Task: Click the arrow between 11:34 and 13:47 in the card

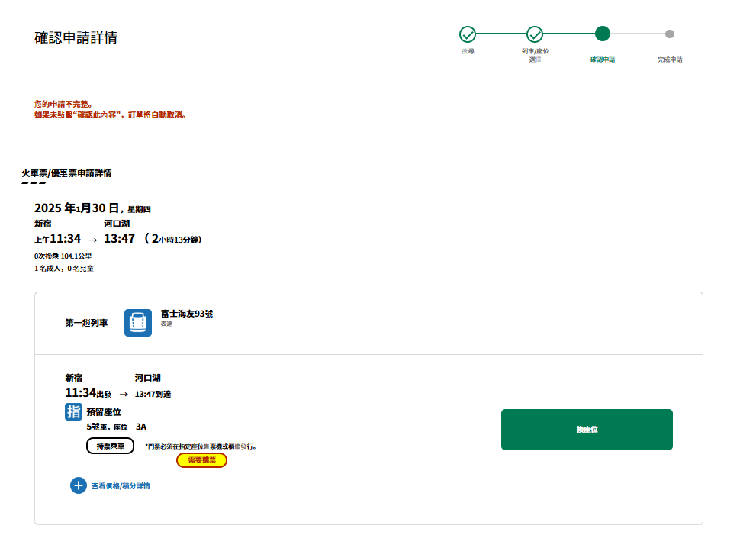Action: tap(124, 395)
